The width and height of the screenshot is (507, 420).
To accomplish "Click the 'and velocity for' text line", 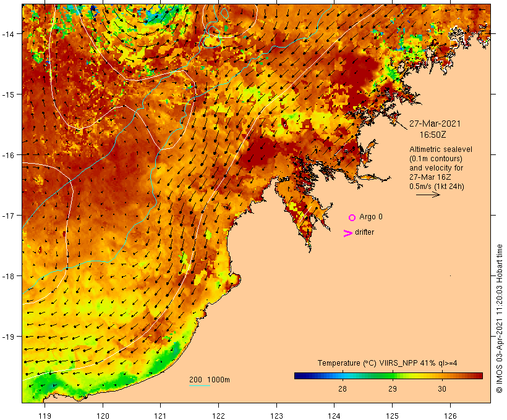I will (x=436, y=168).
